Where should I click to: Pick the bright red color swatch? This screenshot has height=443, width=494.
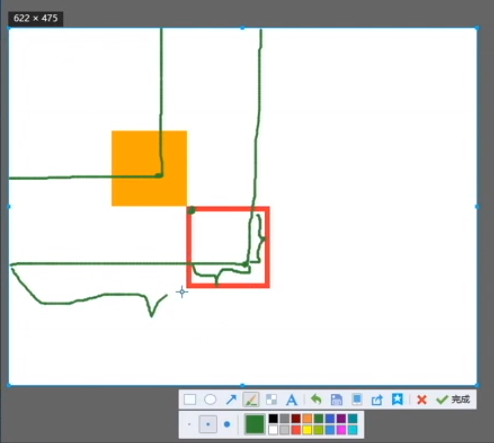coord(296,430)
